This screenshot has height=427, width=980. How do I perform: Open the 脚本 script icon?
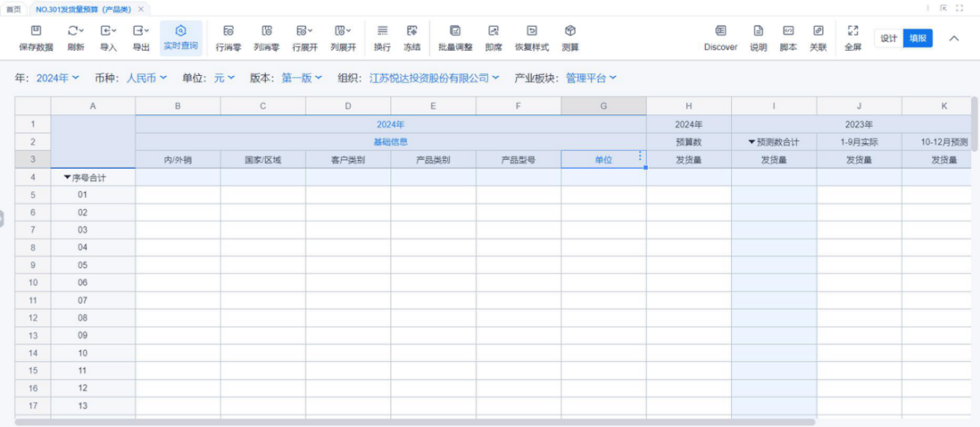point(788,31)
